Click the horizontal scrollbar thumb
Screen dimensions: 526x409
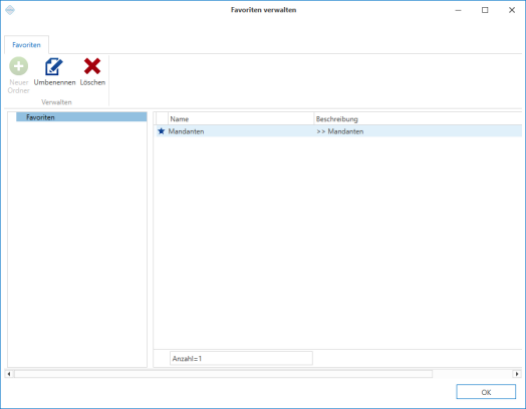click(223, 374)
